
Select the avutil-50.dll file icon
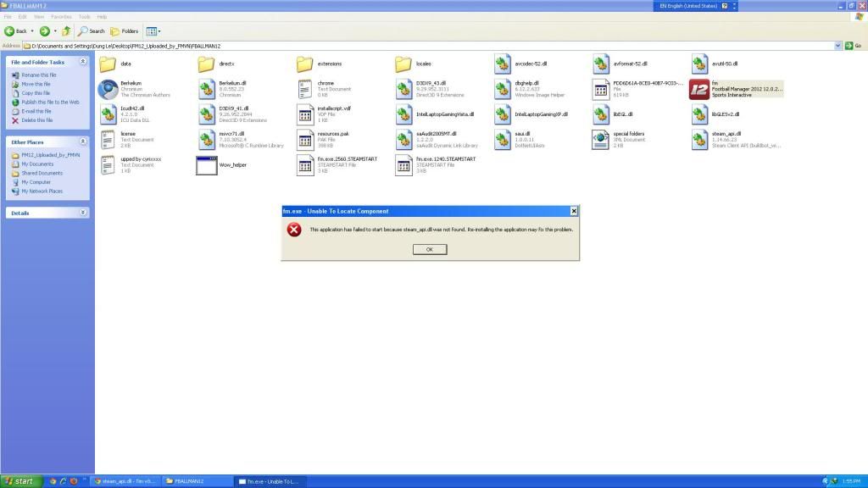tap(699, 64)
